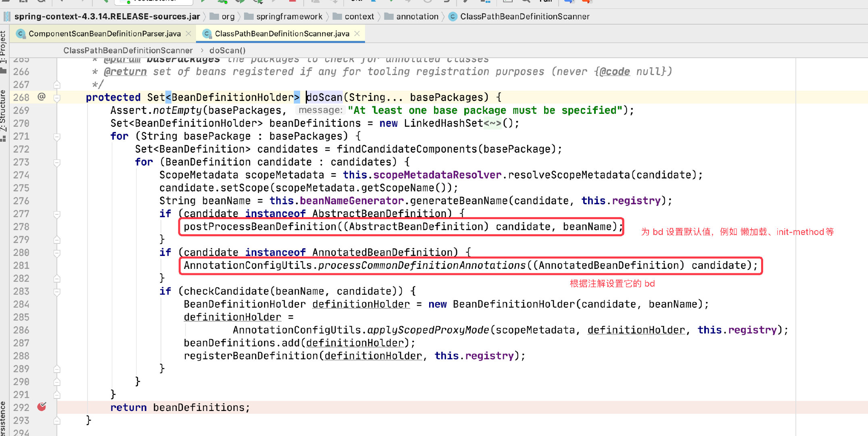868x436 pixels.
Task: Open the Persistence tool window
Action: pyautogui.click(x=3, y=418)
